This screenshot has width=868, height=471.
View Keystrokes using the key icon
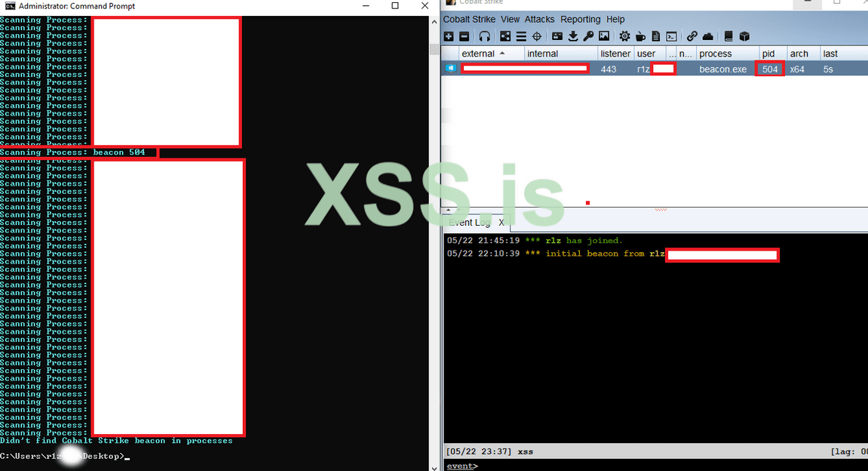tap(588, 36)
